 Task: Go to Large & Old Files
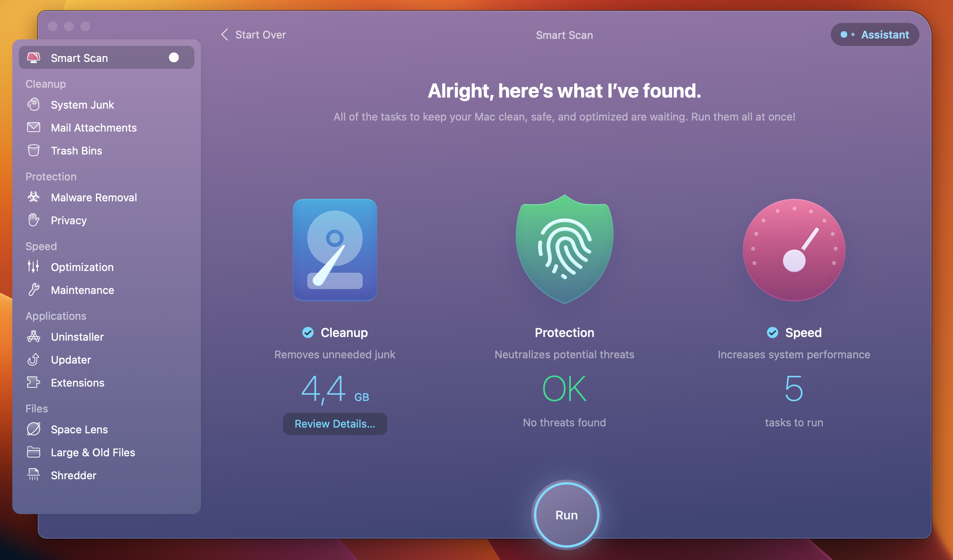(x=93, y=452)
